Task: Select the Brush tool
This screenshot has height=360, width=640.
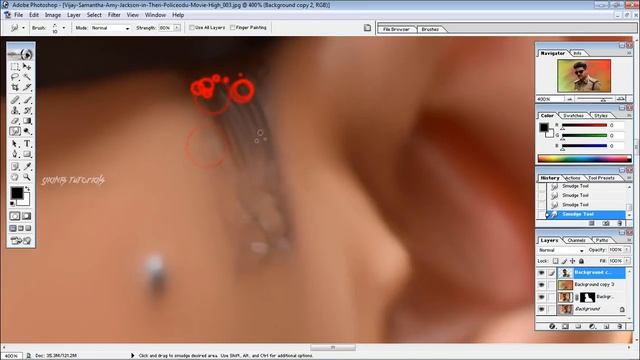Action: click(x=27, y=100)
